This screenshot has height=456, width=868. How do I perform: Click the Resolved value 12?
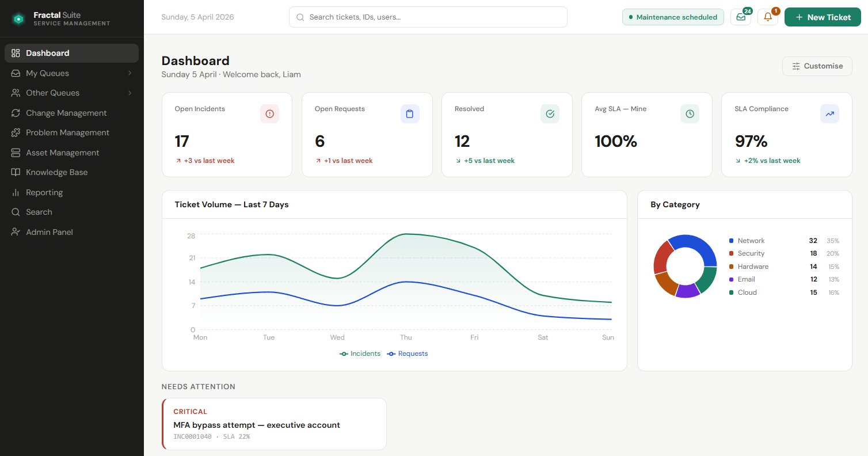pyautogui.click(x=462, y=141)
